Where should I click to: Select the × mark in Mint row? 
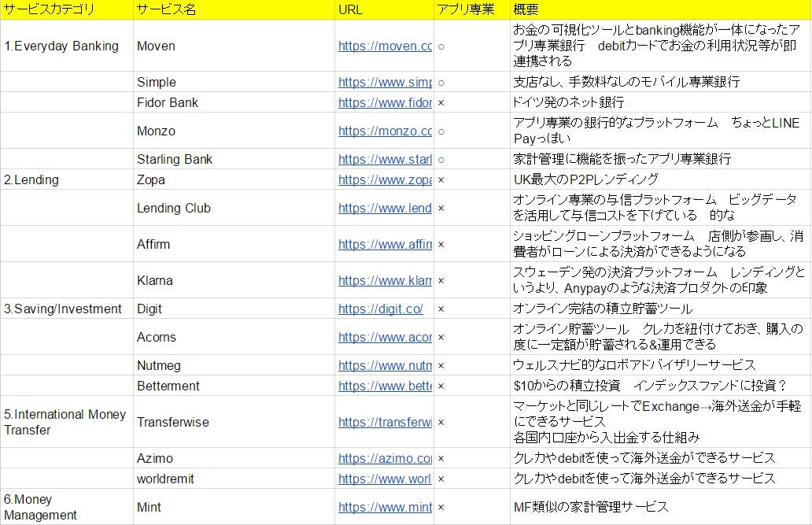click(441, 508)
